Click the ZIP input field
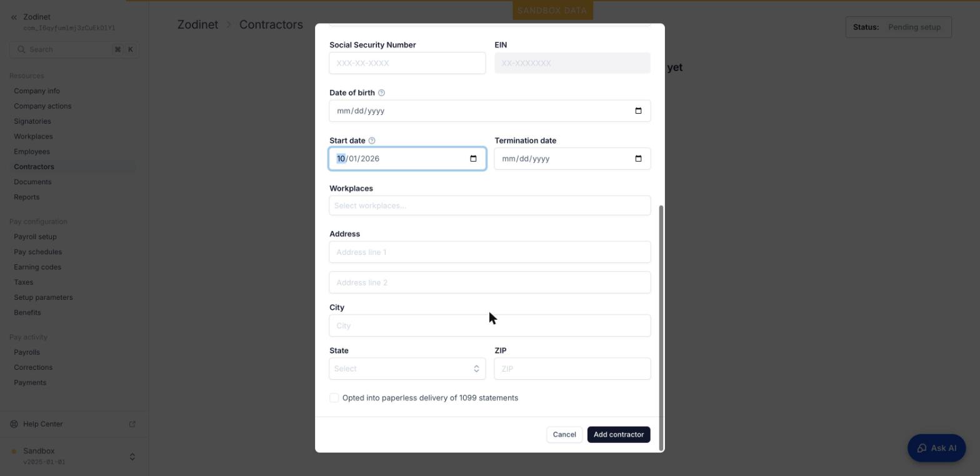Screen dimensions: 980x476 (572, 369)
